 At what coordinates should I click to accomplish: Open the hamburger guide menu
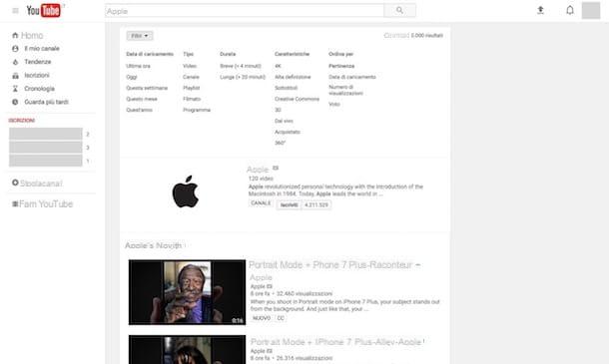16,11
